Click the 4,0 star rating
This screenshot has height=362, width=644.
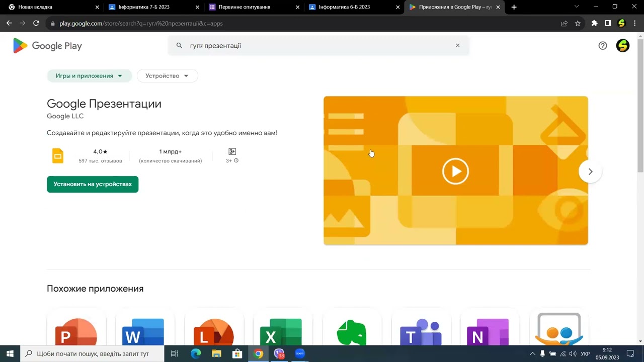pyautogui.click(x=100, y=151)
